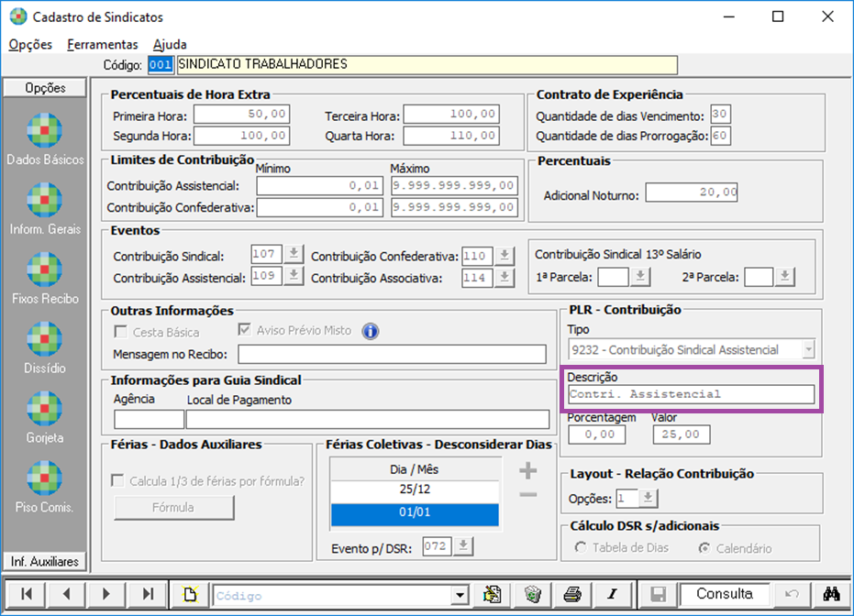
Task: Expand the PLR Tipo dropdown
Action: point(809,349)
